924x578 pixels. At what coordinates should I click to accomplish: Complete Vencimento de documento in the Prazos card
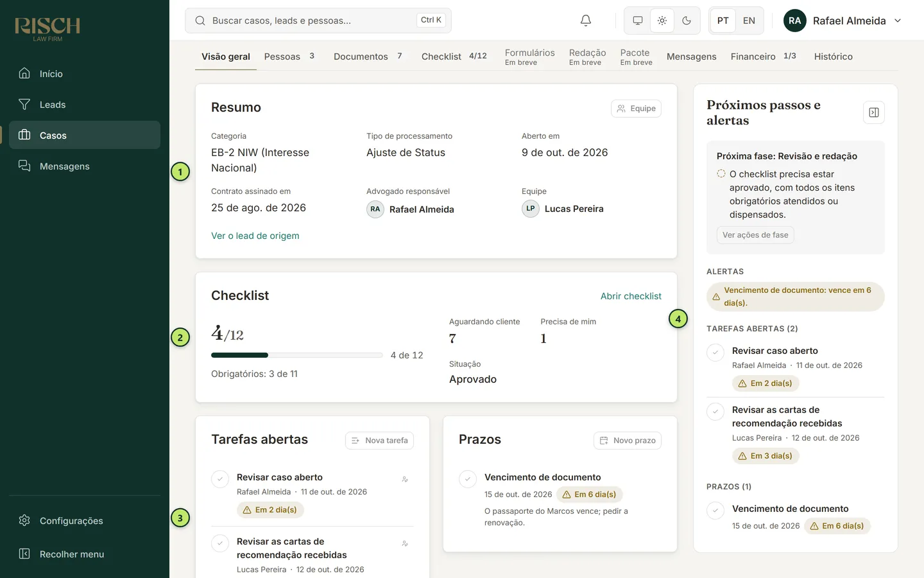[468, 479]
